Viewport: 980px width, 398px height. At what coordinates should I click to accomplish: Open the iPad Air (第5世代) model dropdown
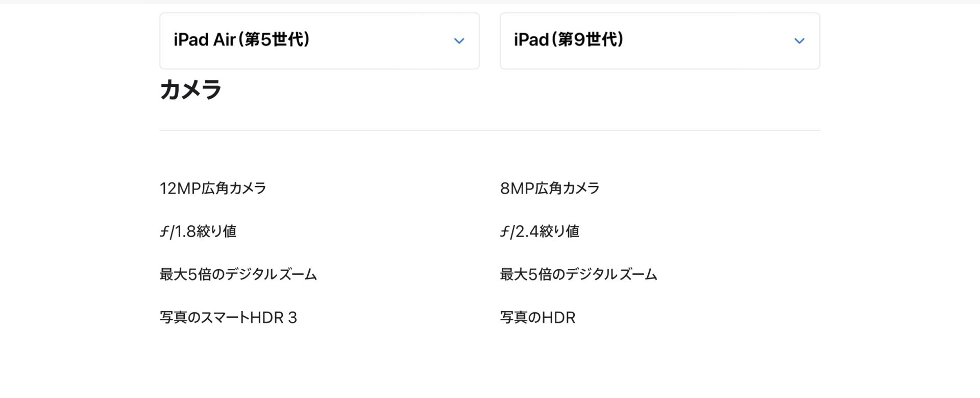[320, 41]
